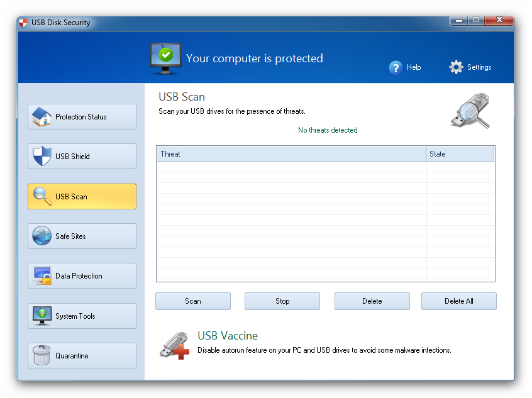Click the USB Disk Security title bar shield icon
This screenshot has height=398, width=532.
coord(23,23)
